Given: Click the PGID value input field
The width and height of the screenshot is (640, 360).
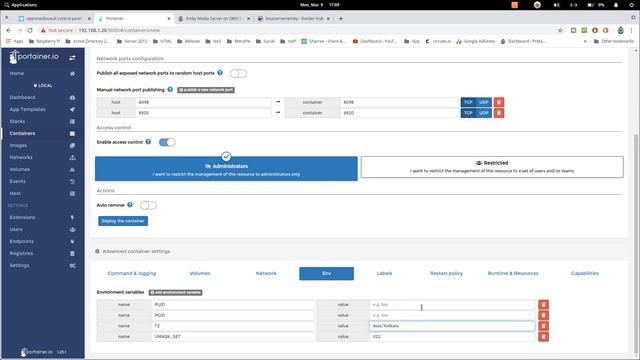Looking at the screenshot, I should point(452,315).
